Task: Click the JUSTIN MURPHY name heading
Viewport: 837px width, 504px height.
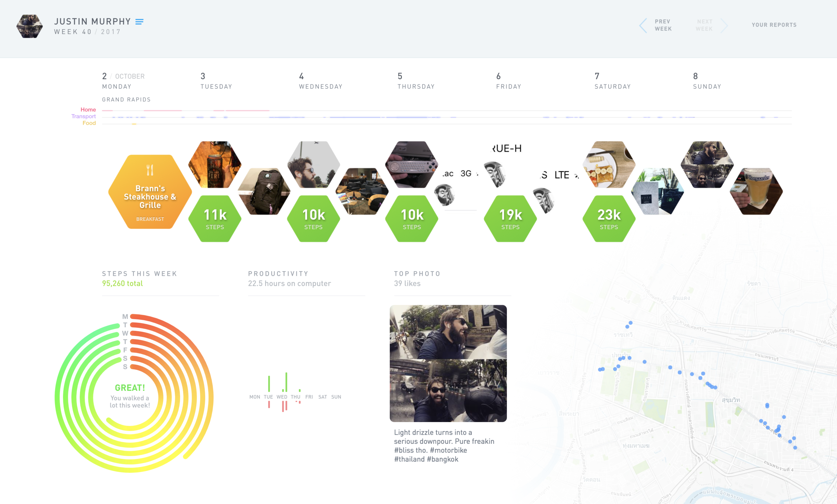Action: point(92,21)
